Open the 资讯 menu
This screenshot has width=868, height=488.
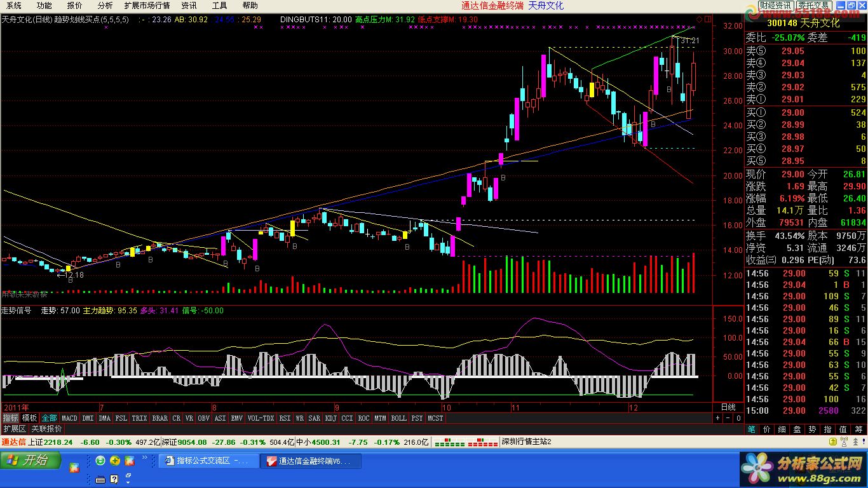[x=189, y=6]
